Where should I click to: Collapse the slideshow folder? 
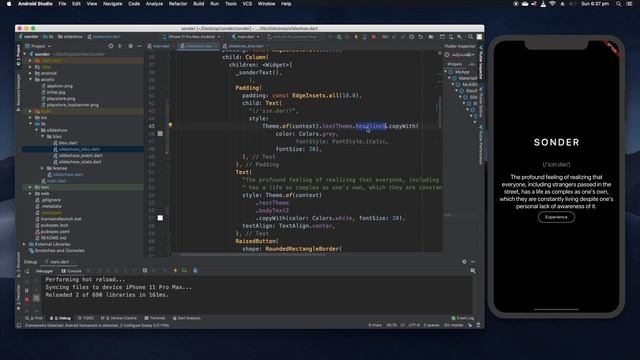(x=37, y=130)
